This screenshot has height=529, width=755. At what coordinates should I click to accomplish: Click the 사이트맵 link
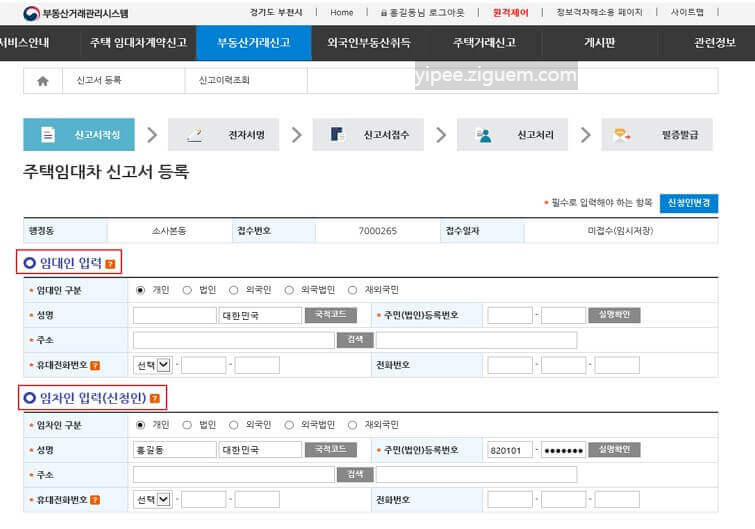(687, 13)
